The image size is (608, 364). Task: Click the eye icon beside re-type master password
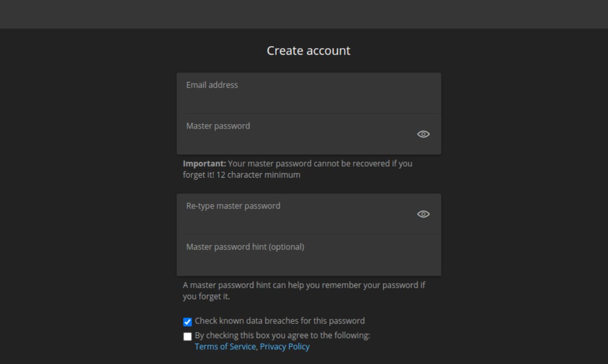click(424, 214)
